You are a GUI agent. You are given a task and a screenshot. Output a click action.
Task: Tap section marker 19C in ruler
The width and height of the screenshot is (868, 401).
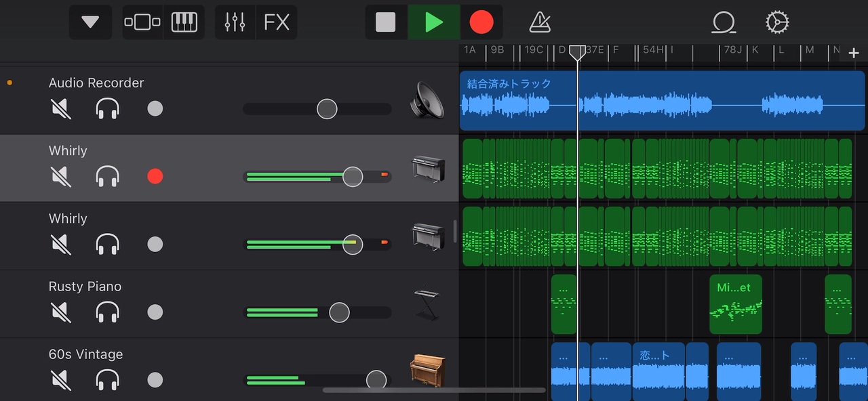534,50
